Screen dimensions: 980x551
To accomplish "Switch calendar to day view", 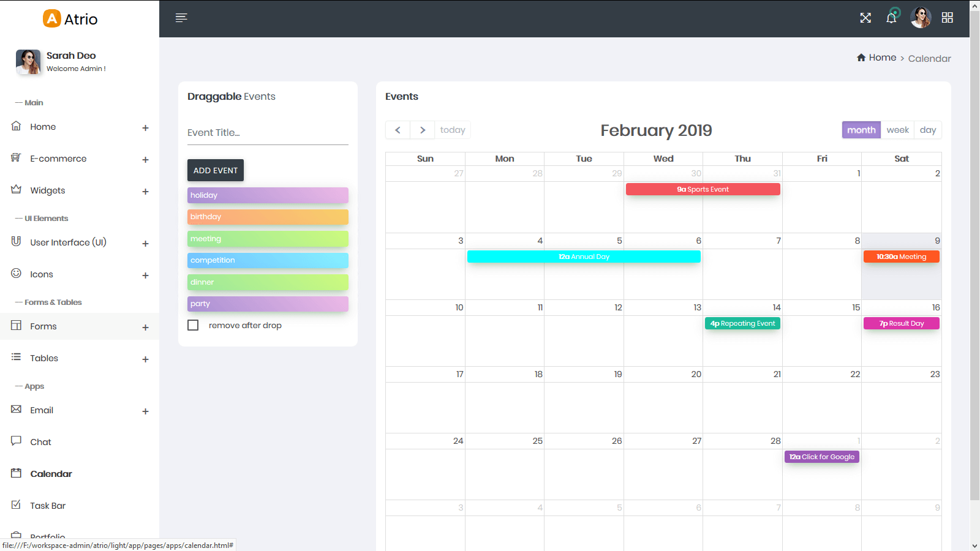I will pyautogui.click(x=927, y=130).
